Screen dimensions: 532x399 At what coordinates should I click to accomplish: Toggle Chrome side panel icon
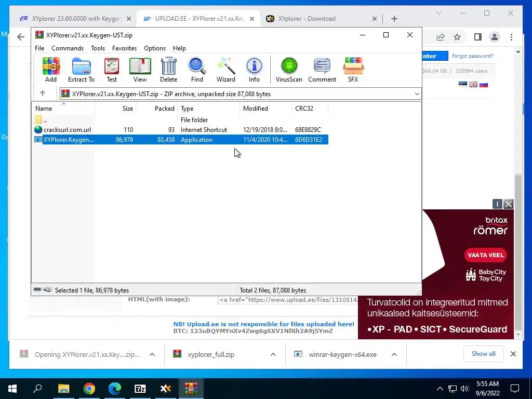point(478,37)
